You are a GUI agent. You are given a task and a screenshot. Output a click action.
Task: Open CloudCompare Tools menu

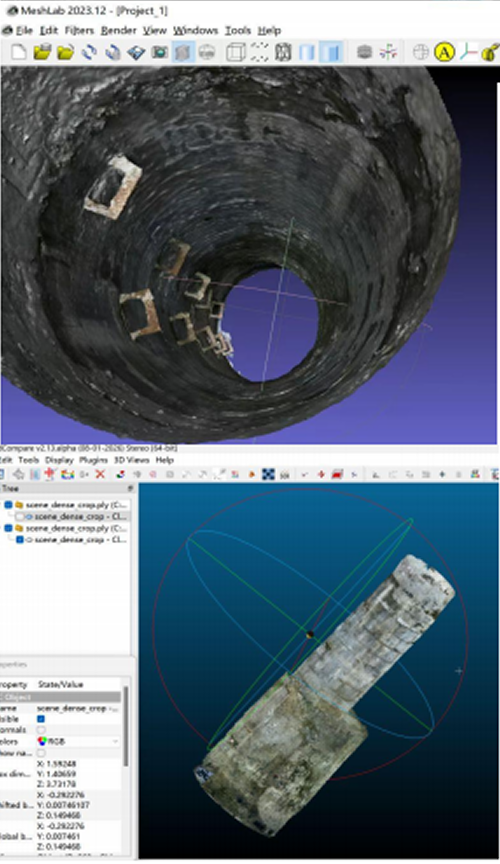pyautogui.click(x=29, y=460)
